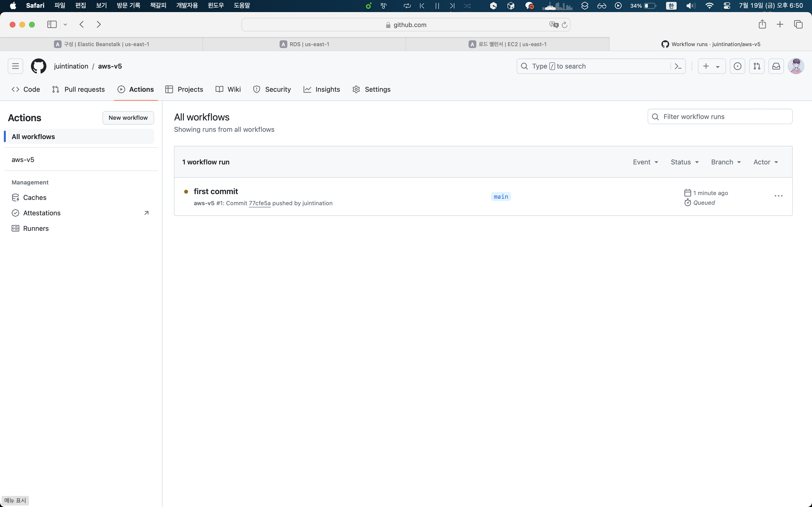Image resolution: width=812 pixels, height=507 pixels.
Task: Expand the Event filter dropdown
Action: (645, 162)
